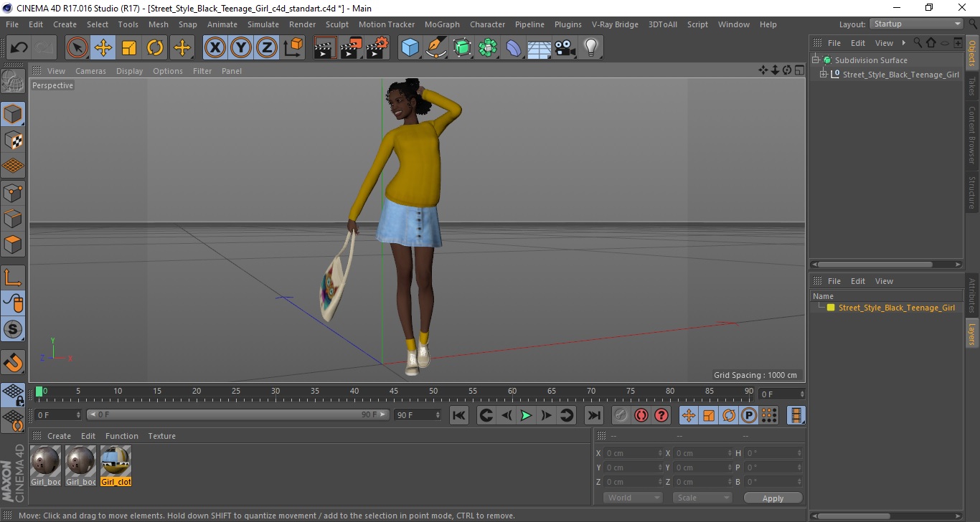Select the Live Selection tool
This screenshot has height=522, width=980.
(77, 48)
